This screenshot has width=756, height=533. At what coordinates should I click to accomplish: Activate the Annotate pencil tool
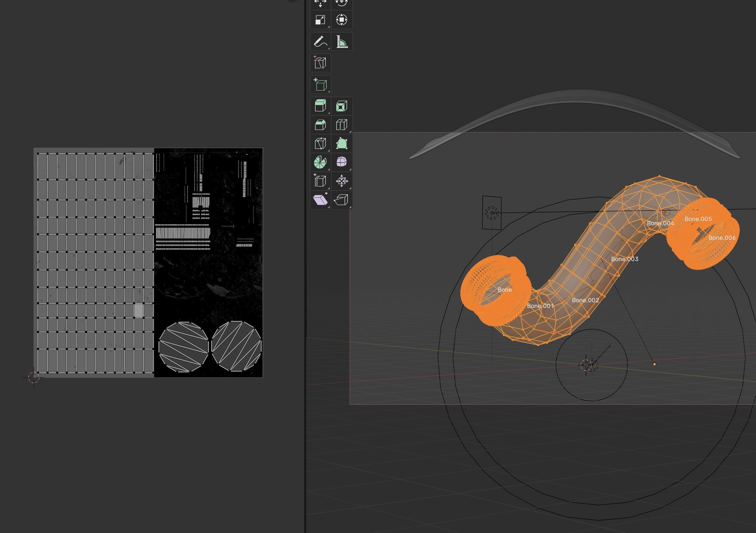320,42
